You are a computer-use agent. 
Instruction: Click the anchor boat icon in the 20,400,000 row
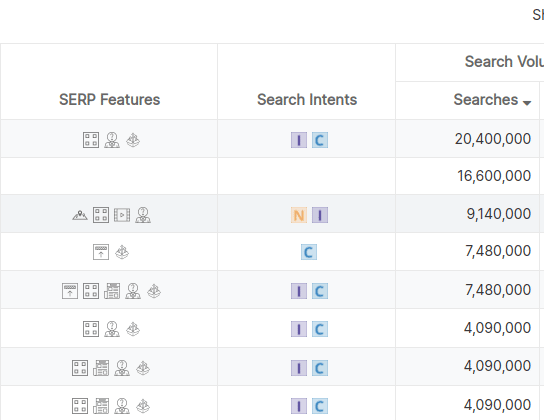tap(133, 140)
